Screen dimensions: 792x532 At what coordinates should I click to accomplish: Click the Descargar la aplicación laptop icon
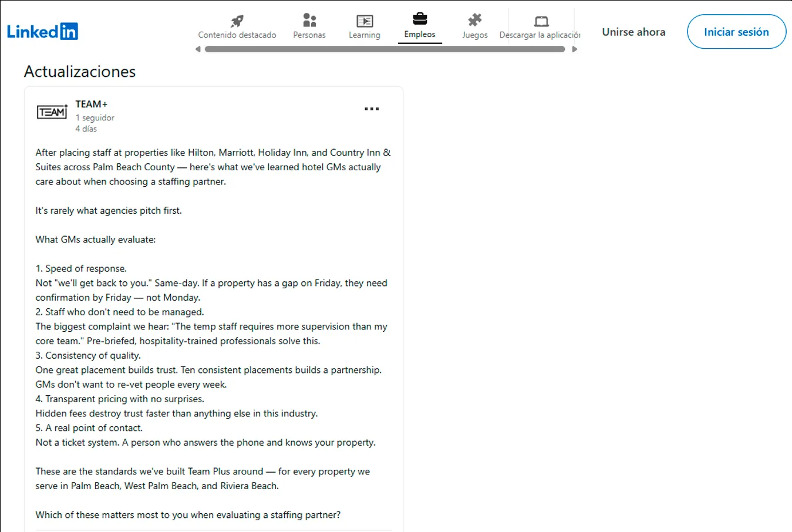pyautogui.click(x=541, y=22)
